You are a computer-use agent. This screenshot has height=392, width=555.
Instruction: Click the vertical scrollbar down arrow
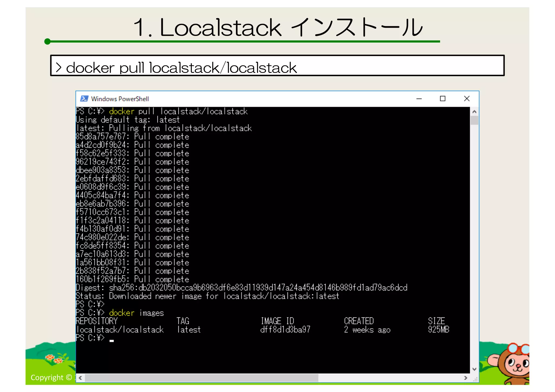coord(474,369)
